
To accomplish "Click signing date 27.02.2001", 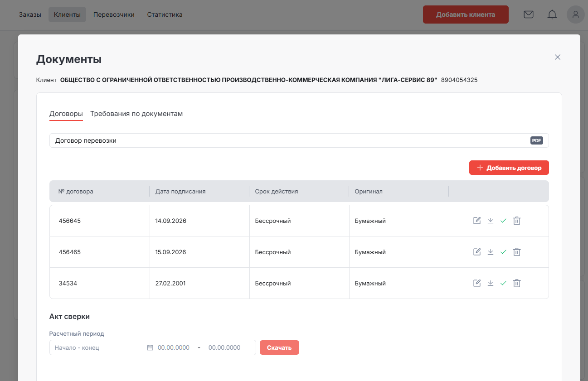I will click(x=170, y=283).
